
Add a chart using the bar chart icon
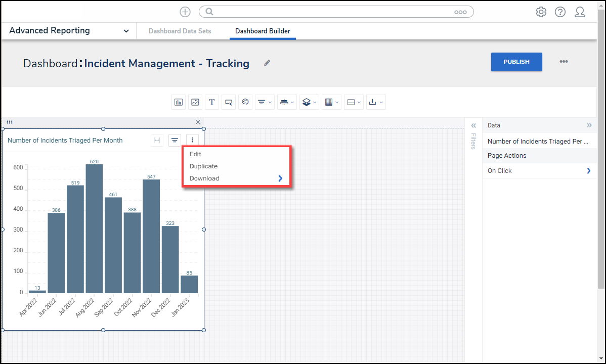coord(179,102)
